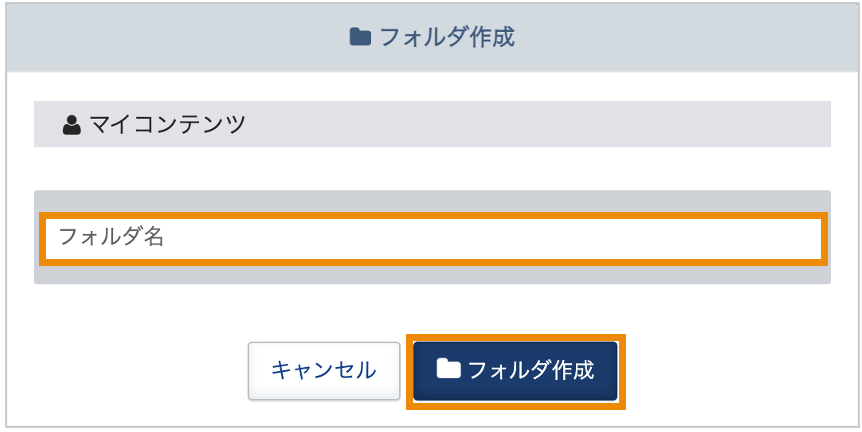Click empty area of folder name text box
The width and height of the screenshot is (862, 432).
495,239
